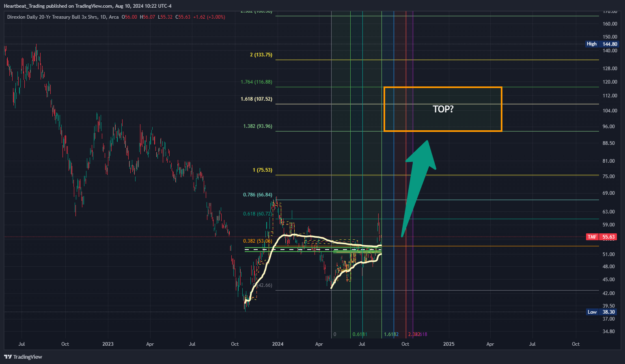Click the 2023 label on the time axis
Image resolution: width=625 pixels, height=364 pixels.
tap(108, 344)
